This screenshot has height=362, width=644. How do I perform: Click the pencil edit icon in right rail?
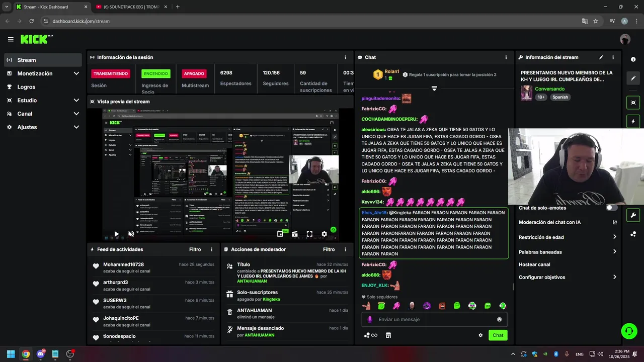(633, 78)
